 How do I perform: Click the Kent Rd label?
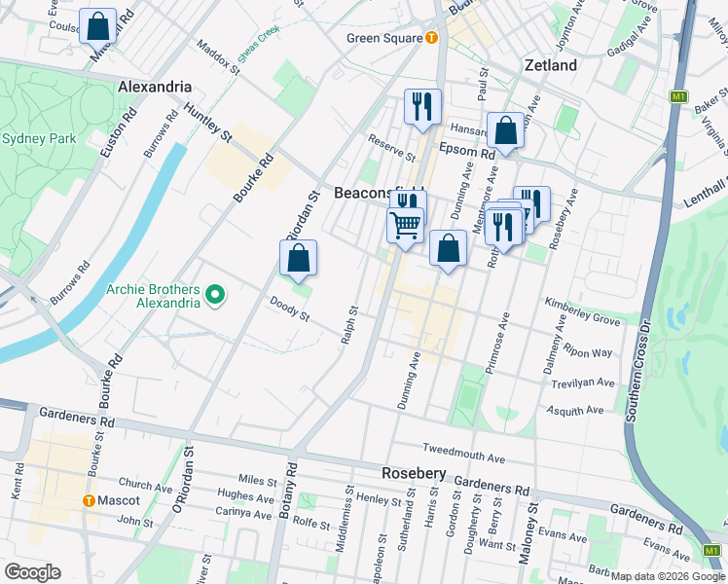[17, 482]
